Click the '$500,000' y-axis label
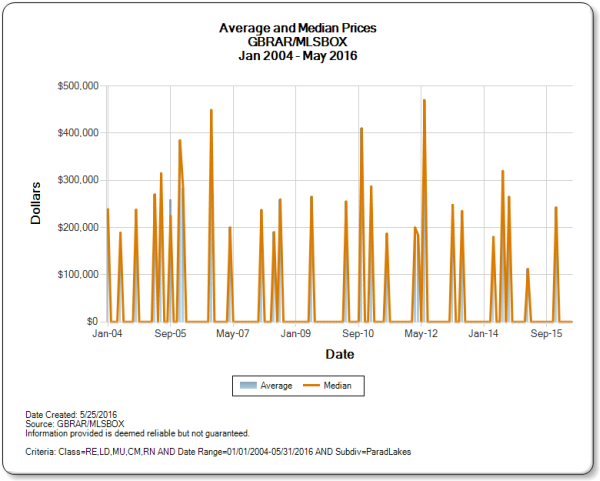The width and height of the screenshot is (600, 481). 78,86
